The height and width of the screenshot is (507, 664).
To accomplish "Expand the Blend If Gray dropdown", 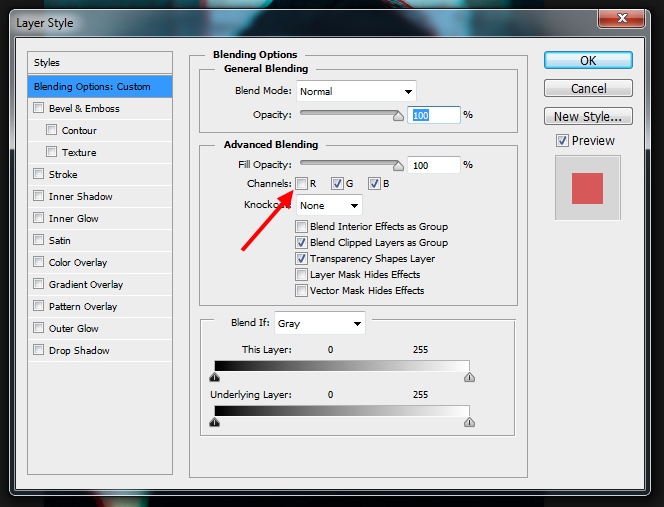I will (x=319, y=324).
